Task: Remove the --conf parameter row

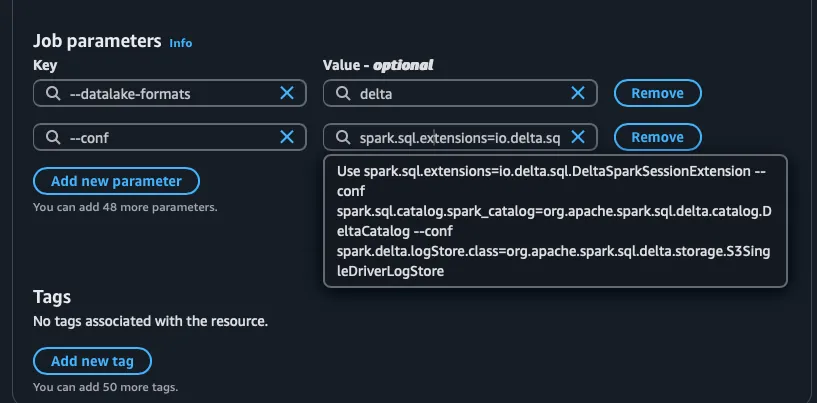Action: click(x=658, y=137)
